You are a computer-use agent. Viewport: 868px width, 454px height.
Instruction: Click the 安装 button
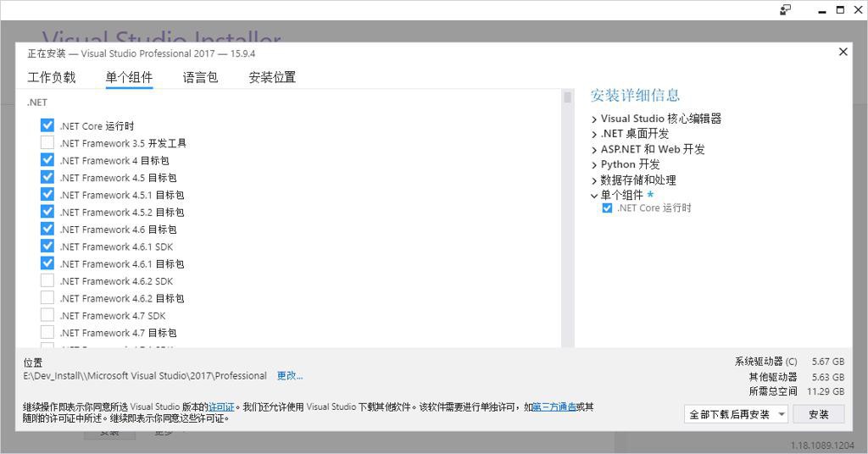819,414
